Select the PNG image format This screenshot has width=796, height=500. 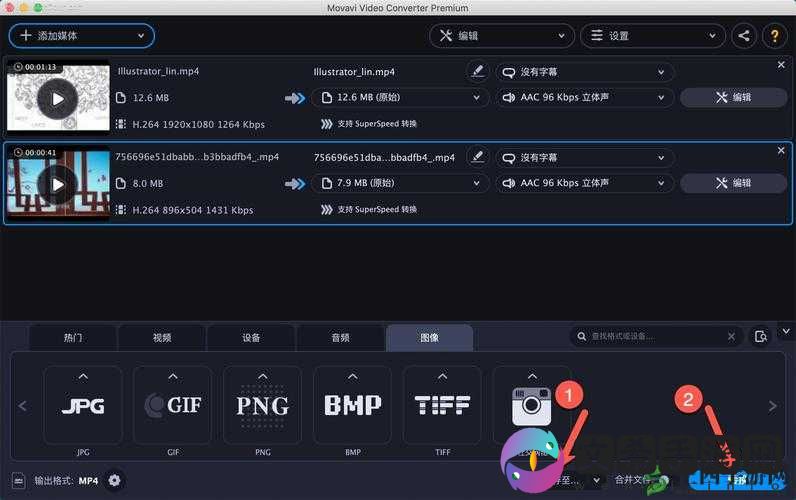tap(262, 406)
